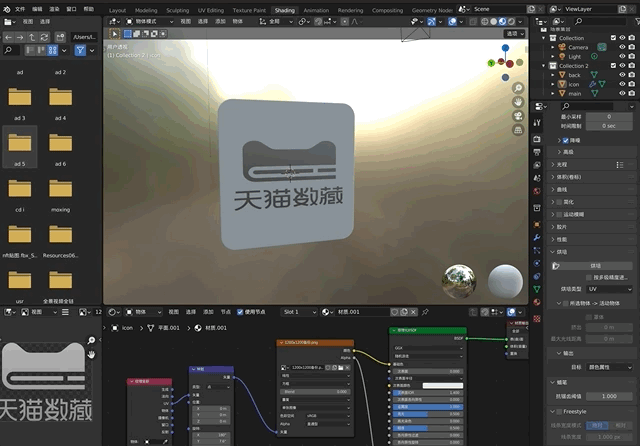Open the 烘焙类型 UV dropdown
The image size is (640, 446).
pyautogui.click(x=609, y=289)
